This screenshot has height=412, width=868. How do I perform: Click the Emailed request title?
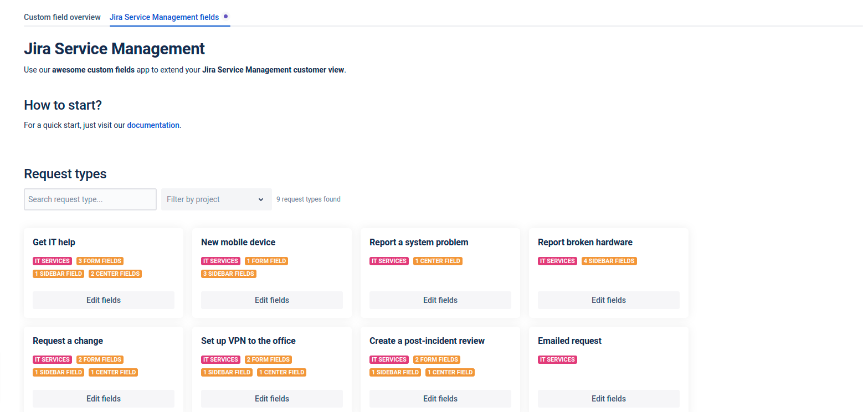click(x=569, y=341)
